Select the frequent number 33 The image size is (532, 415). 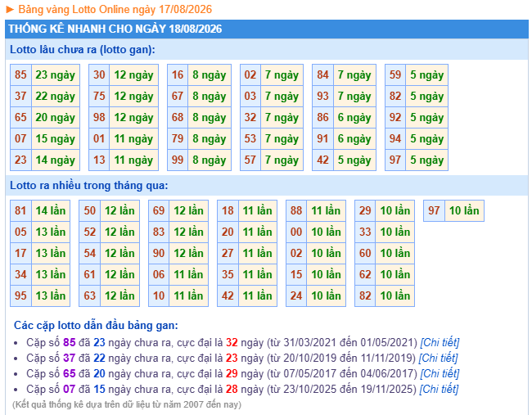coord(365,232)
